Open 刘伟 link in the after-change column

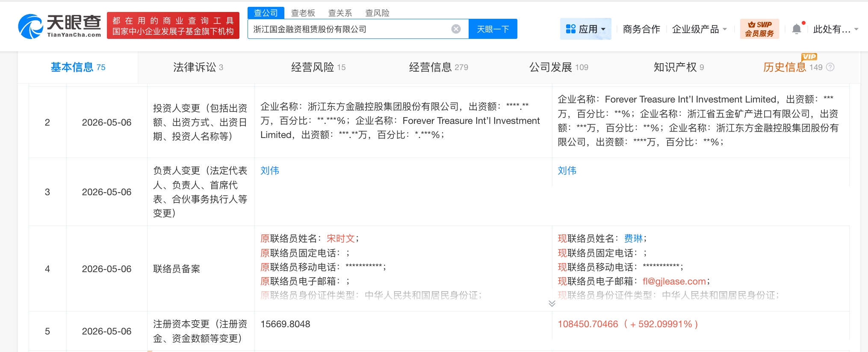click(x=567, y=170)
